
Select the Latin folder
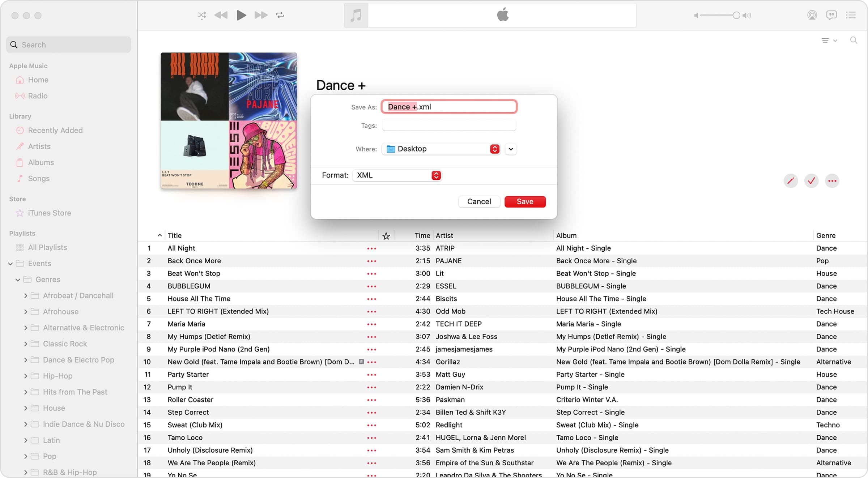click(51, 440)
